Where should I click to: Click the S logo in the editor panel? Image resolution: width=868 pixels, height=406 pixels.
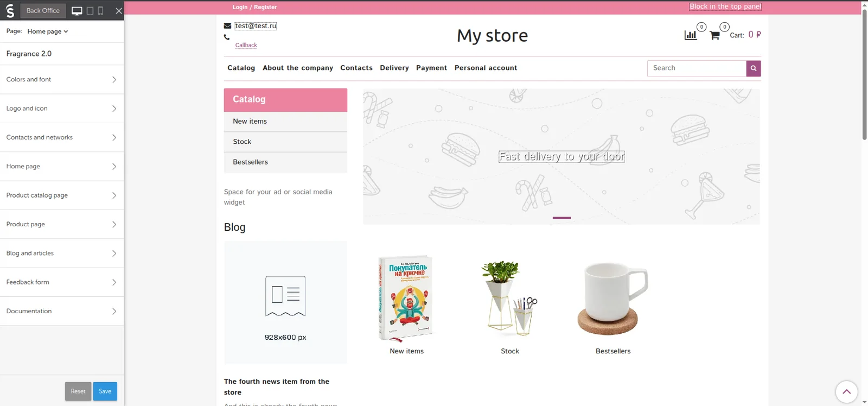pyautogui.click(x=10, y=10)
